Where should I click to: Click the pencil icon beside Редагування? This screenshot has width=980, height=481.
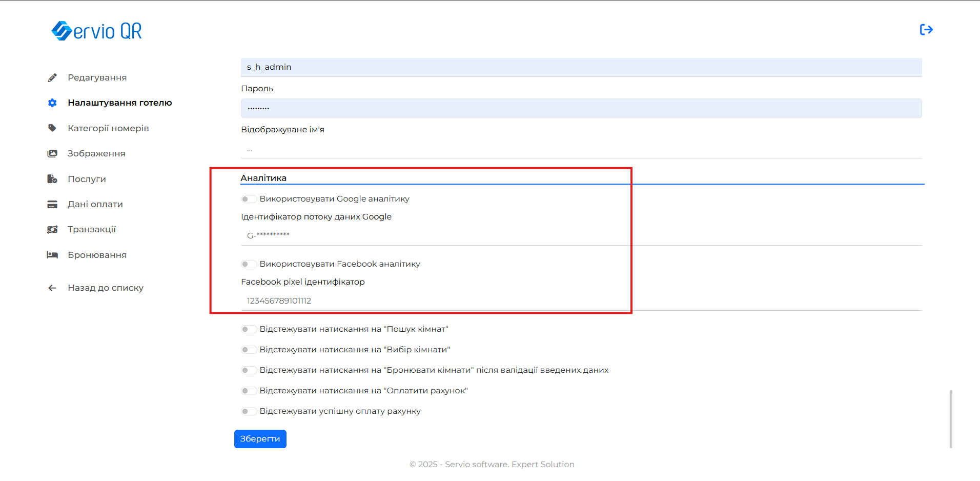52,77
